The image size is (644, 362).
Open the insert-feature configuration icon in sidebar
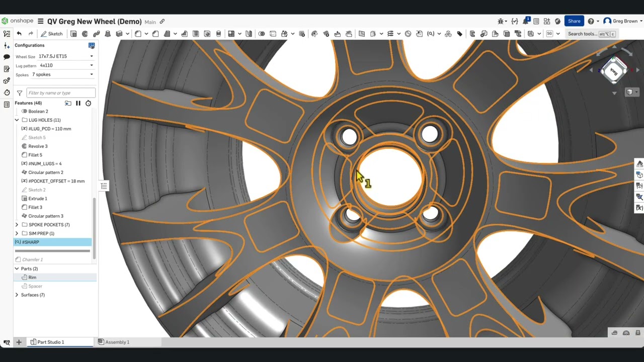click(x=7, y=45)
